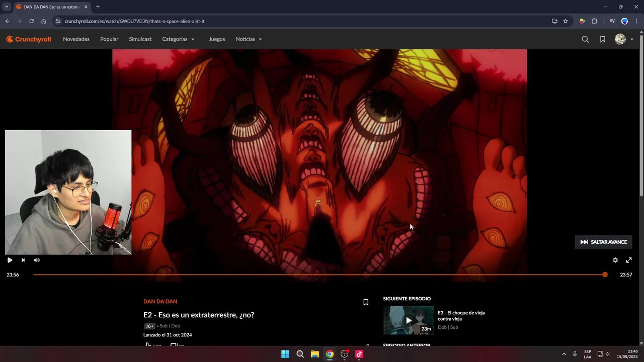
Task: Add the episode to watchlist bookmark
Action: (366, 302)
